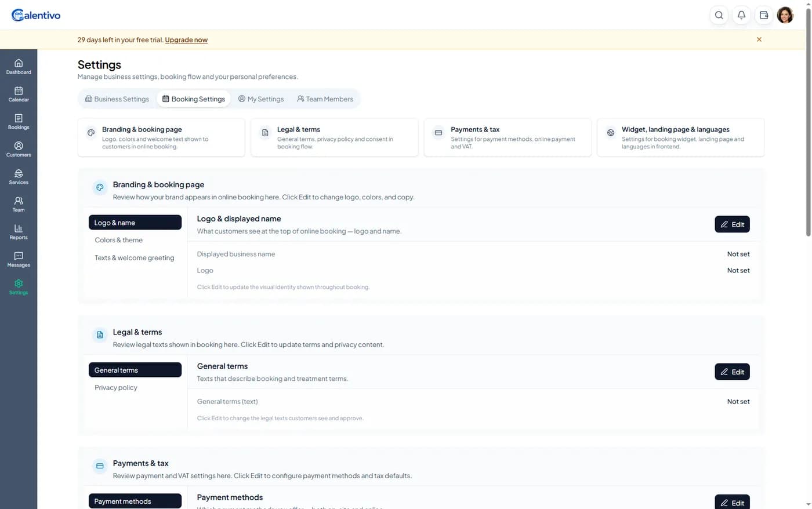Navigate to Services in sidebar

[19, 177]
